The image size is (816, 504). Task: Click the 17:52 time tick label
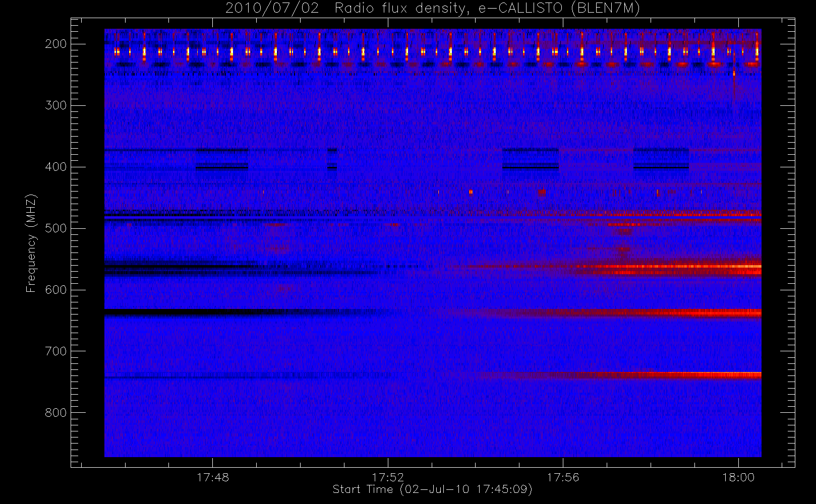(388, 477)
